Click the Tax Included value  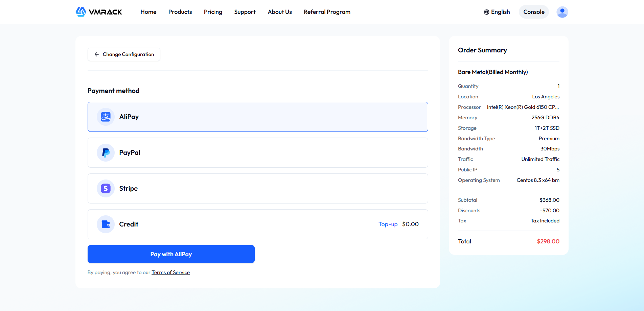(545, 221)
